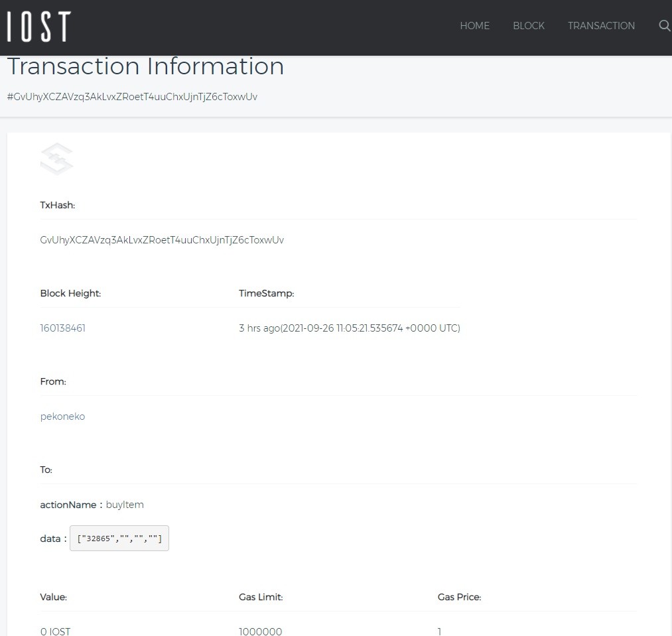Click the 0 IOST value
672x636 pixels.
coord(55,631)
